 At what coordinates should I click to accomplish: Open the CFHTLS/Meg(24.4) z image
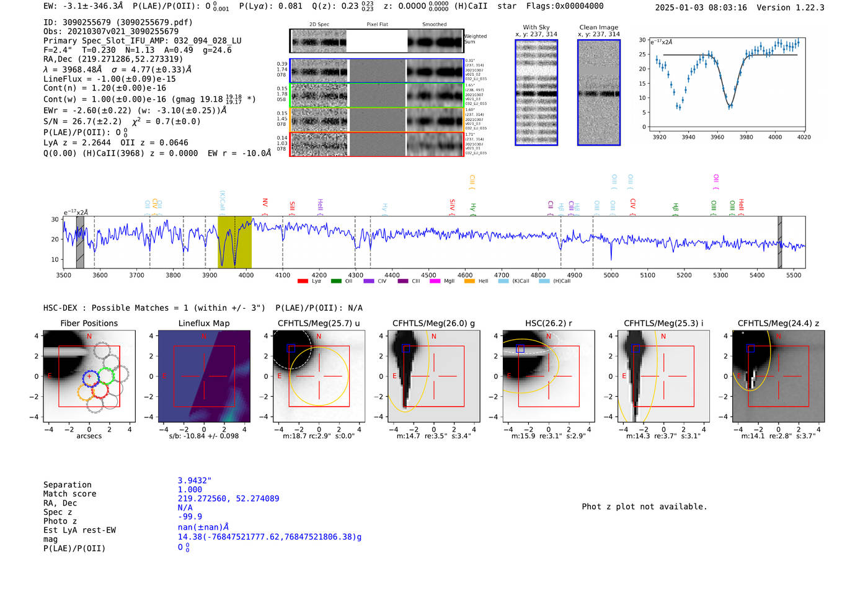778,376
